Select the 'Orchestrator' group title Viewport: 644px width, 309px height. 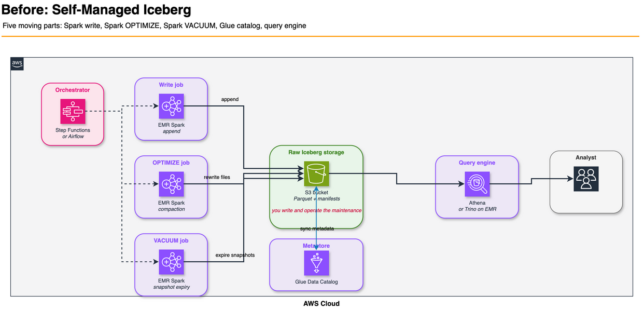point(73,90)
